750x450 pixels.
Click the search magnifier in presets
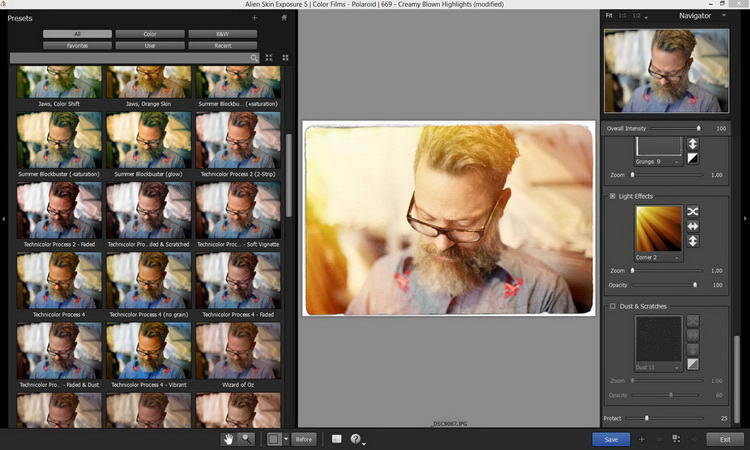pyautogui.click(x=254, y=58)
